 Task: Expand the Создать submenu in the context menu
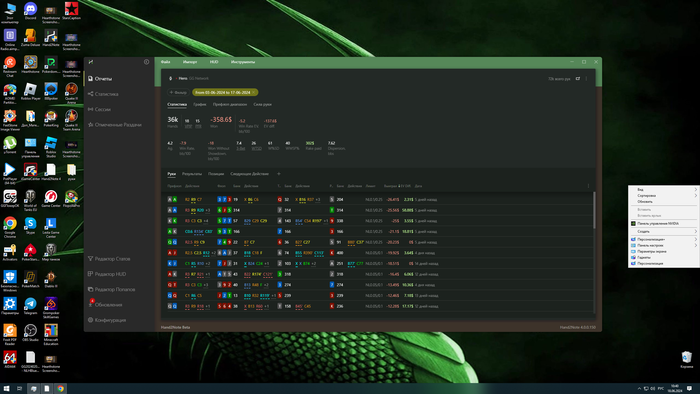click(x=664, y=232)
